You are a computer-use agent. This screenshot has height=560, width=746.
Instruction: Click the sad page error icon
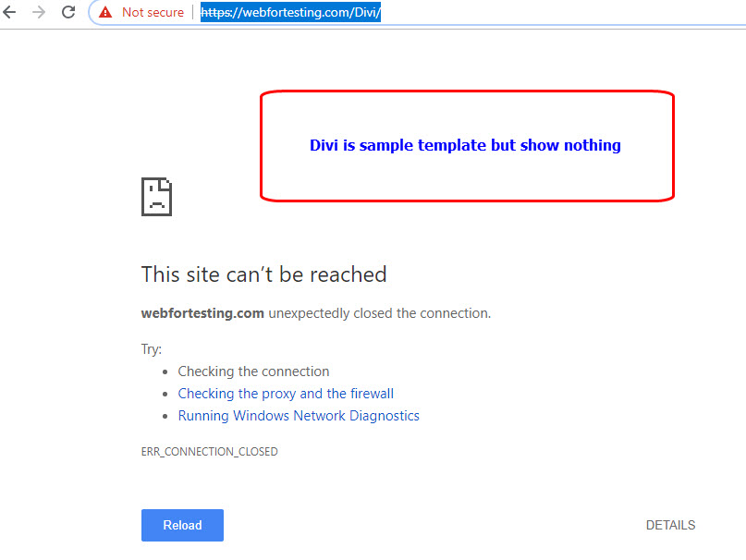pos(157,196)
